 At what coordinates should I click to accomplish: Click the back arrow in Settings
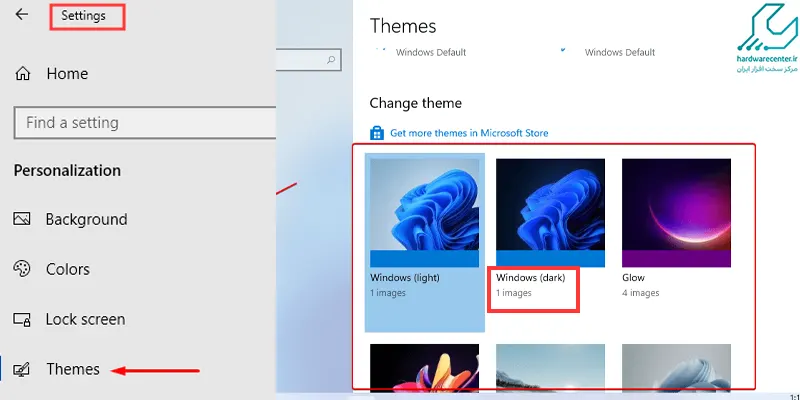tap(21, 14)
